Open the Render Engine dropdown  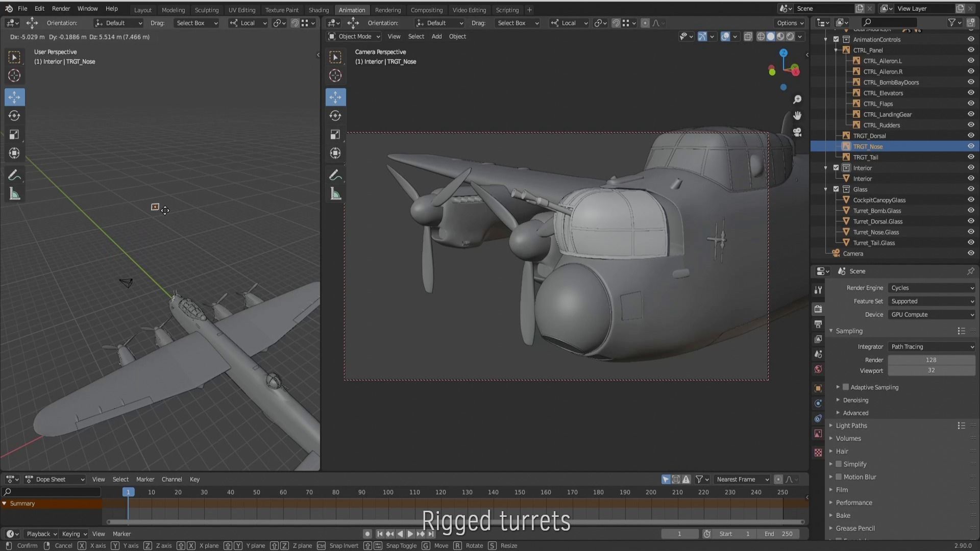point(932,288)
